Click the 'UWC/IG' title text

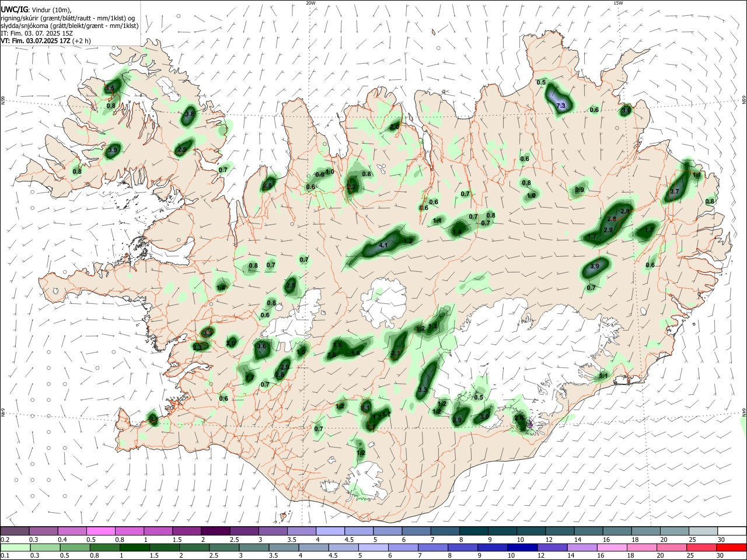tap(14, 9)
